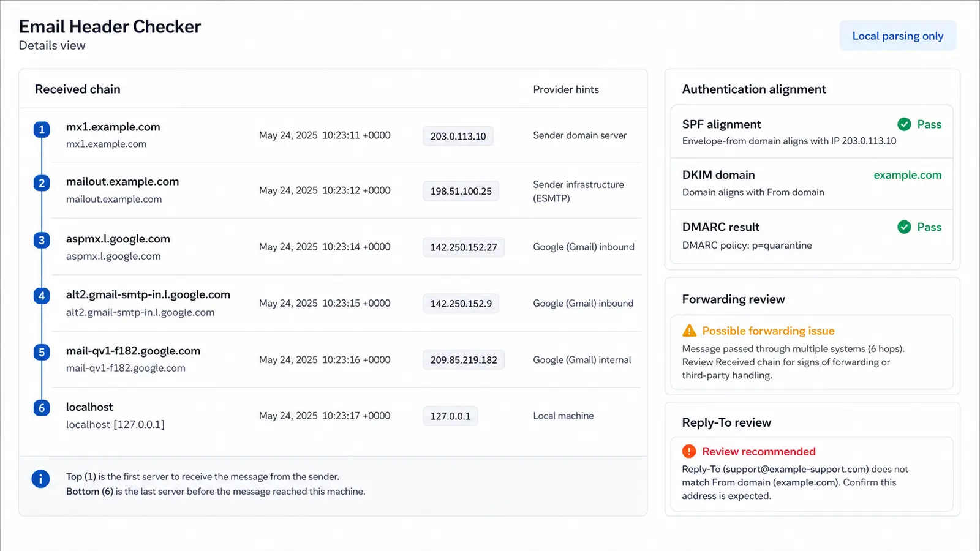Click the hop 2 step badge for mailout.example.com
980x551 pixels.
click(42, 183)
